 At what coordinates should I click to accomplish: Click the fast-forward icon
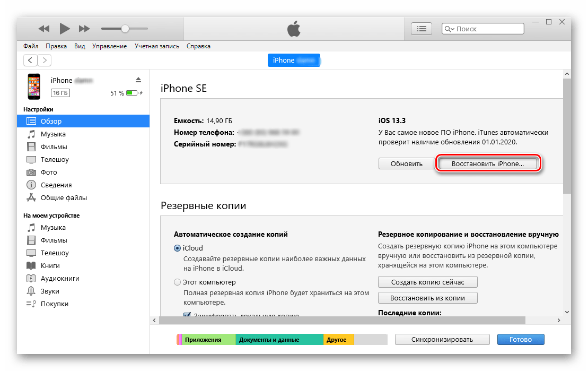84,29
